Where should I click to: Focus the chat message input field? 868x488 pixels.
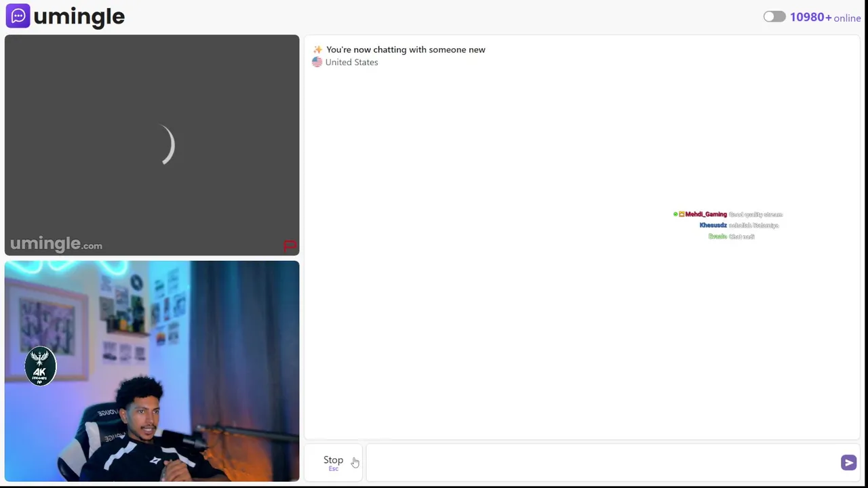(x=602, y=462)
